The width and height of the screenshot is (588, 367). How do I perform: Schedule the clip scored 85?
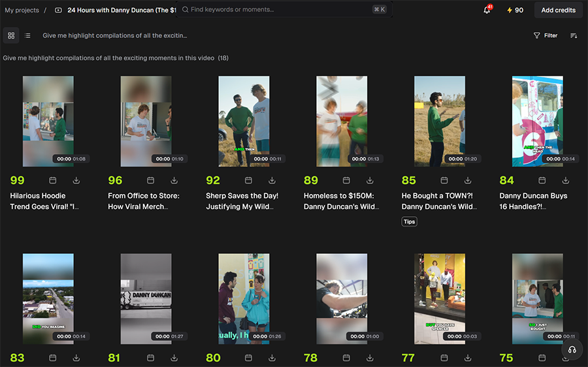point(444,180)
